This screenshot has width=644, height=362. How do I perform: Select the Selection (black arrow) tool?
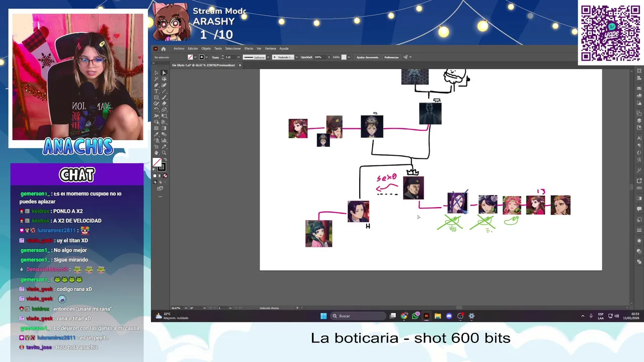[x=156, y=73]
